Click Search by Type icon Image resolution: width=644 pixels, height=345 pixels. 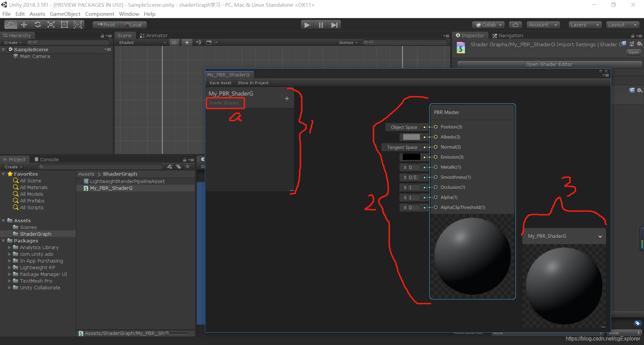tap(169, 167)
